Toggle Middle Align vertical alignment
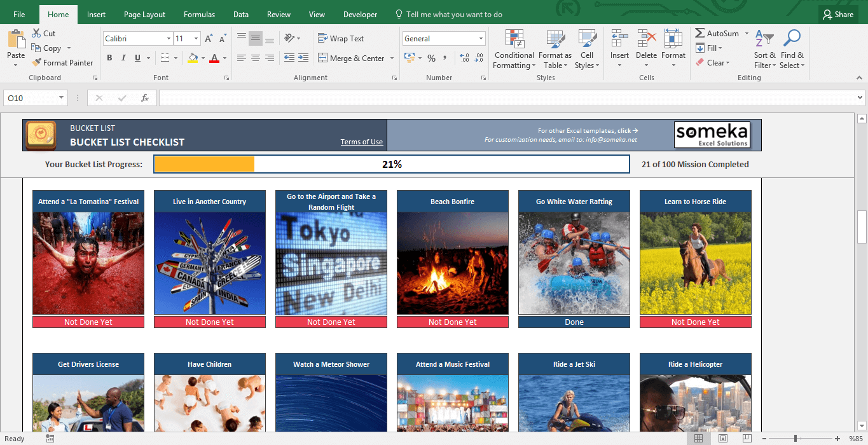868x445 pixels. coord(255,38)
